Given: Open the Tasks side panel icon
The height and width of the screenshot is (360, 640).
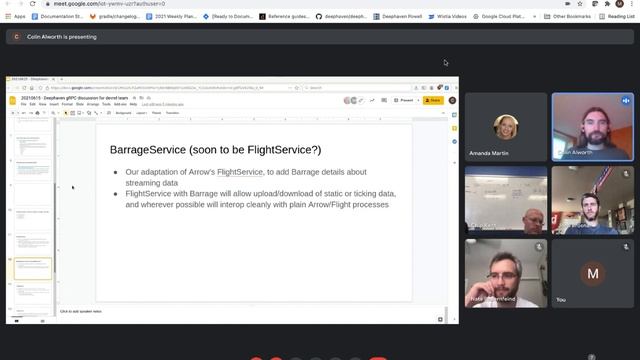Looking at the screenshot, I should (x=454, y=141).
